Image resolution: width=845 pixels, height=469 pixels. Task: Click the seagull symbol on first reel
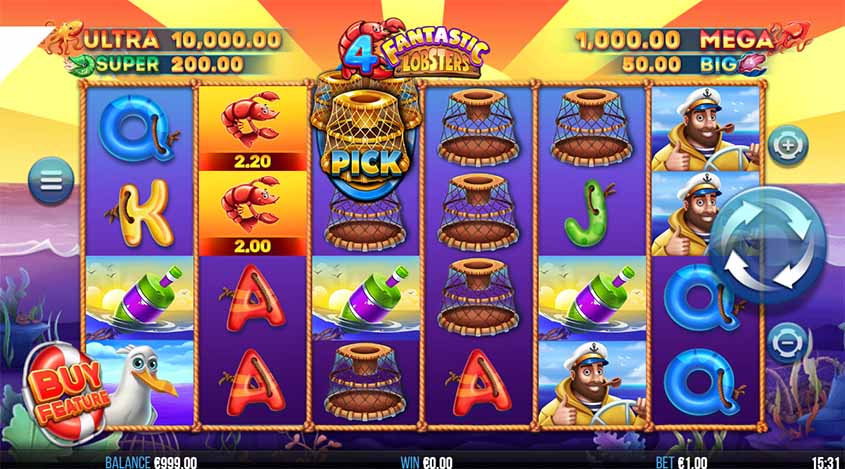click(x=140, y=383)
